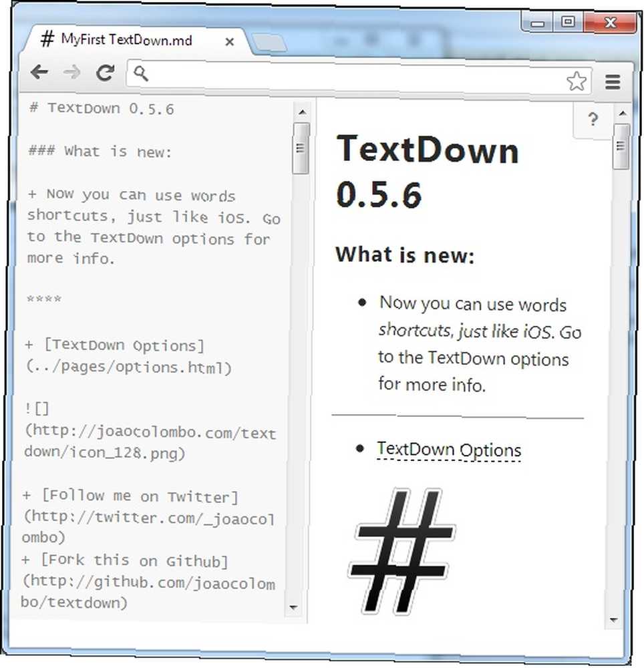Bookmark this page with the star icon
This screenshot has width=644, height=668.
tap(576, 81)
